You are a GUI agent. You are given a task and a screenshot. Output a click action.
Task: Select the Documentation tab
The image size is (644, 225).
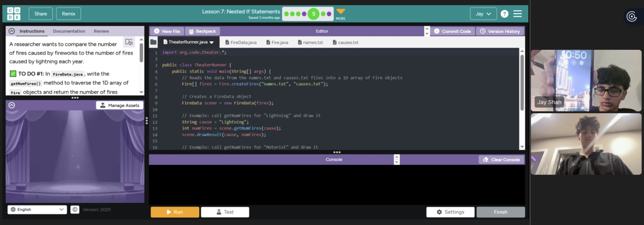coord(69,31)
